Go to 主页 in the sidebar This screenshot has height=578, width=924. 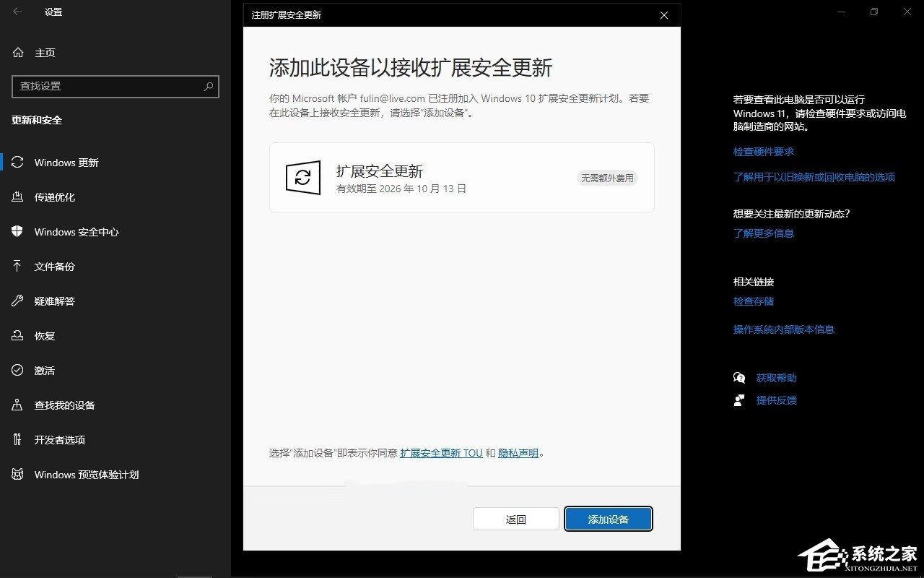45,52
